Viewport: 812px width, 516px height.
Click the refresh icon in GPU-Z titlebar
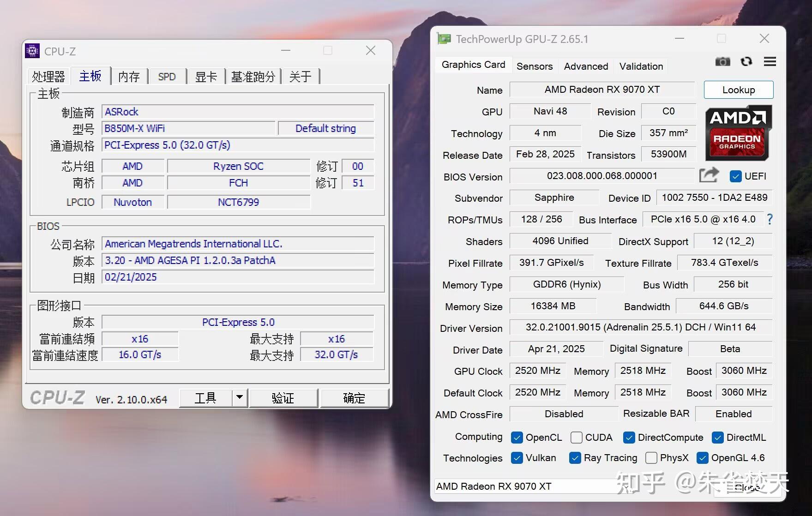tap(746, 61)
